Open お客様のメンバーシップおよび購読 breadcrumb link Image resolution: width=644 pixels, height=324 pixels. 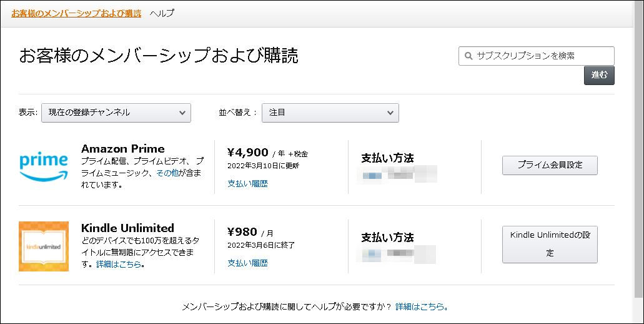(x=76, y=13)
